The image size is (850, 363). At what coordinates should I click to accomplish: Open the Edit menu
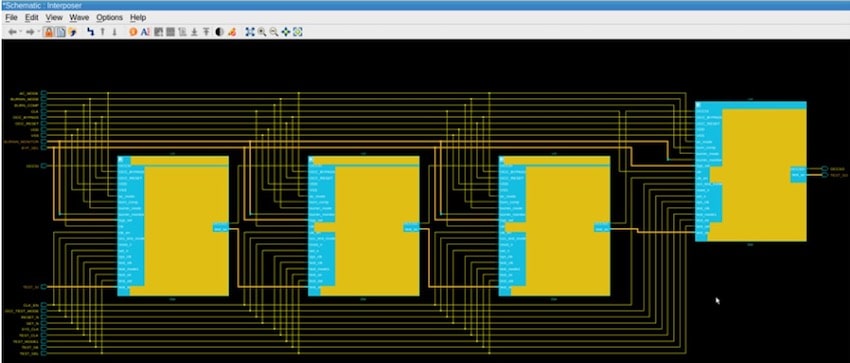32,17
